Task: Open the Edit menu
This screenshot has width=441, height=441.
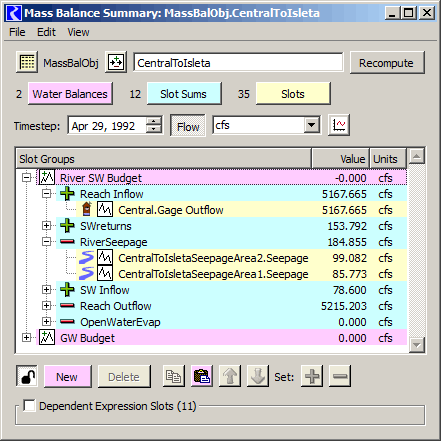Action: pyautogui.click(x=46, y=32)
